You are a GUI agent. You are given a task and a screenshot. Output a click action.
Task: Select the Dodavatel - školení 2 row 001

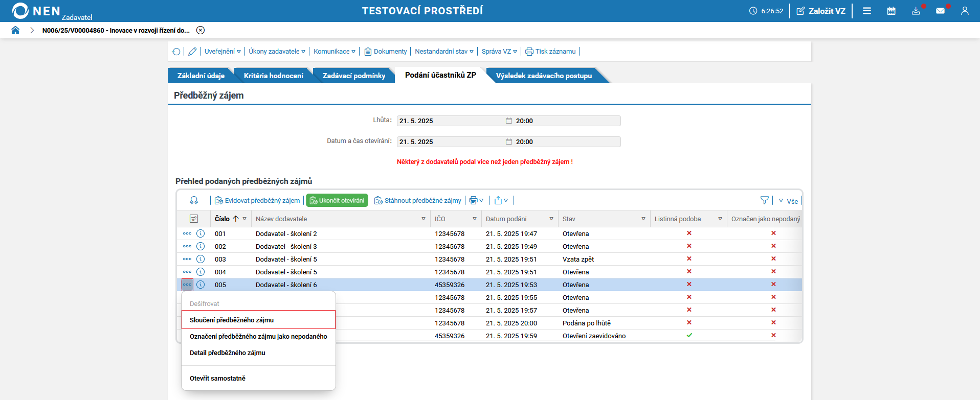(489, 233)
